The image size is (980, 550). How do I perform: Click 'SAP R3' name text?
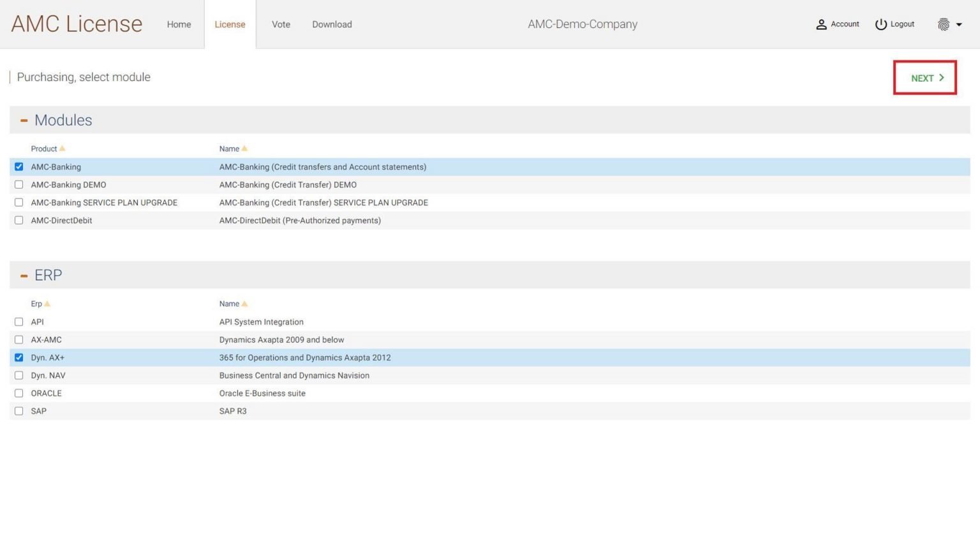point(233,411)
